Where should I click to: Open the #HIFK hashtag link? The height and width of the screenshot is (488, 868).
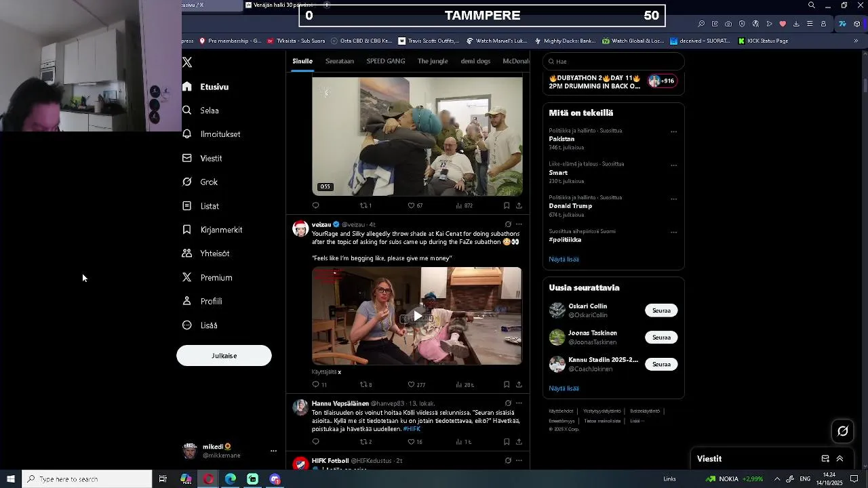click(412, 429)
